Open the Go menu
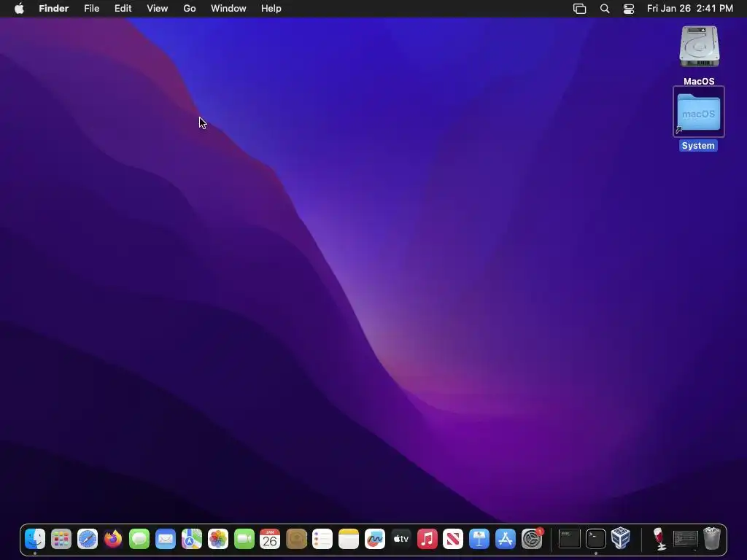The height and width of the screenshot is (560, 747). (x=190, y=9)
